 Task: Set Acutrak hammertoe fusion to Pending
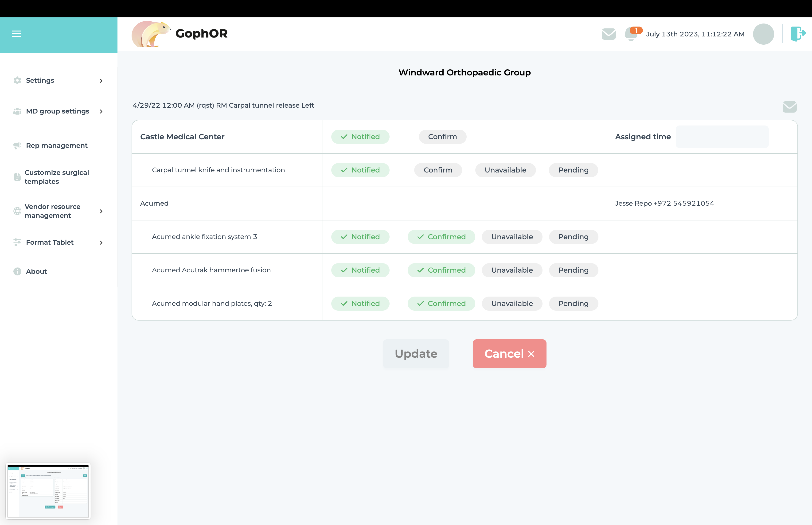[573, 270]
